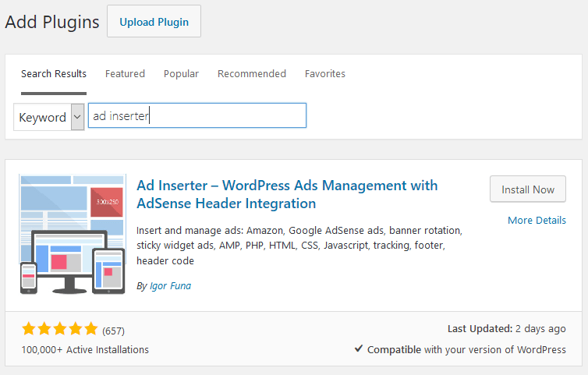
Task: Switch to the Search Results tab
Action: pos(54,74)
